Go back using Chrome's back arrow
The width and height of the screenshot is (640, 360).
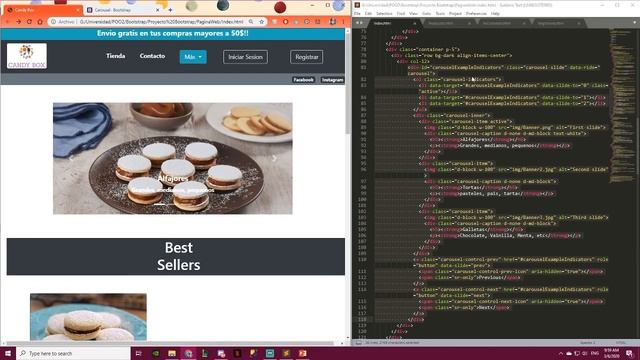[8, 22]
